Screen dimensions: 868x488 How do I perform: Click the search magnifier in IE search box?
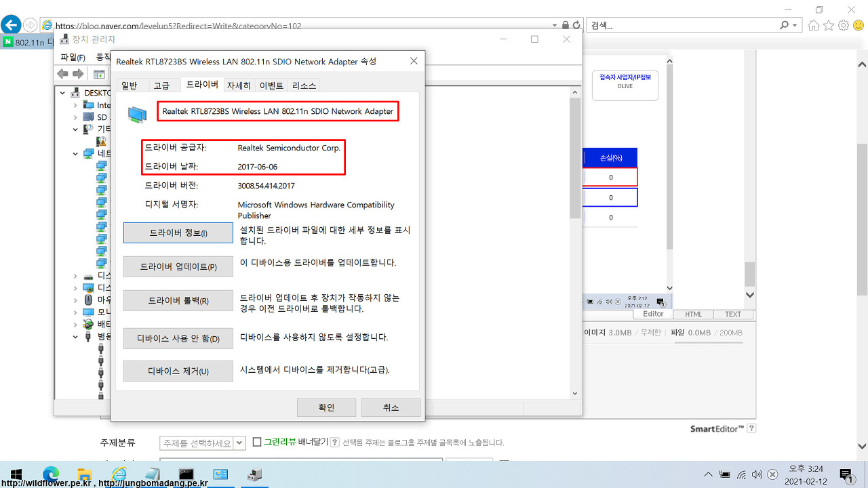tap(784, 25)
